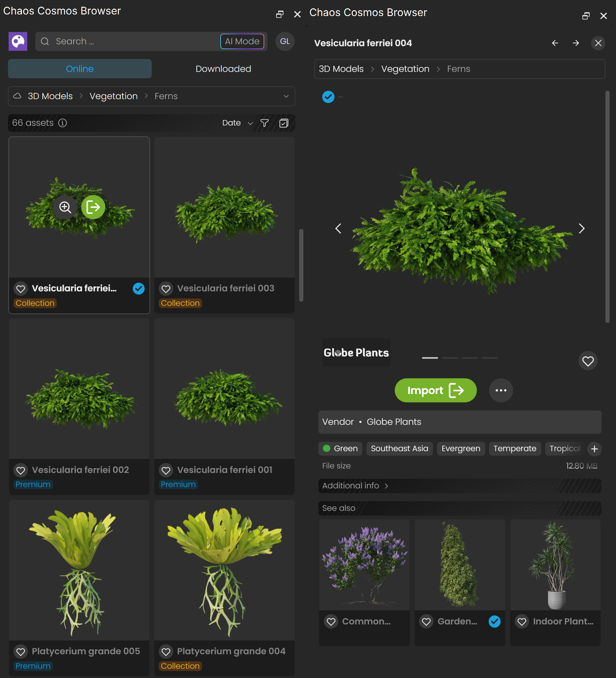Image resolution: width=616 pixels, height=678 pixels.
Task: Go to previous asset with back arrow
Action: 555,43
